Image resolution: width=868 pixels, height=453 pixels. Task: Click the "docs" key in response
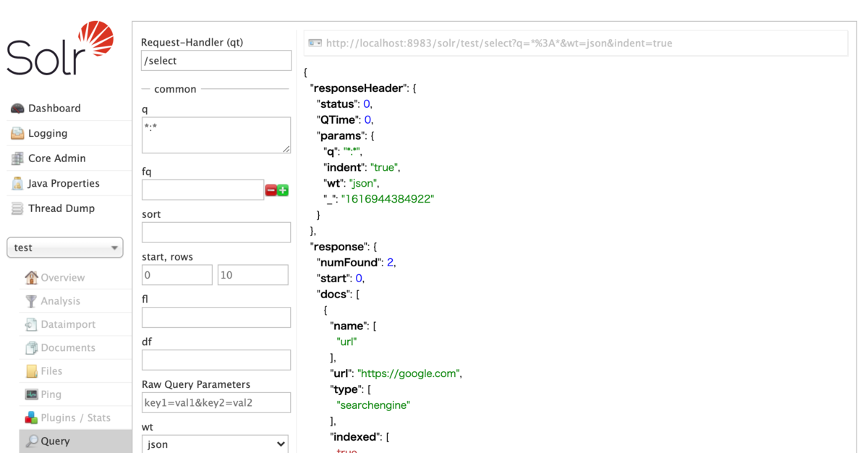click(332, 295)
